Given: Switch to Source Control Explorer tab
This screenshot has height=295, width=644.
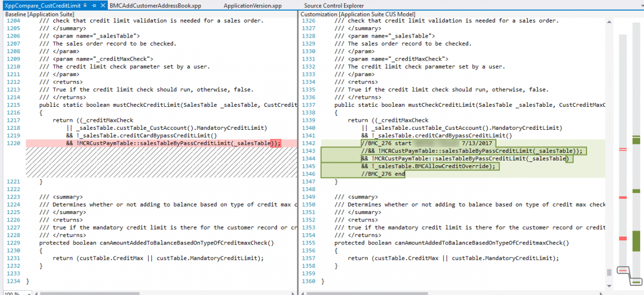Looking at the screenshot, I should tap(334, 5).
